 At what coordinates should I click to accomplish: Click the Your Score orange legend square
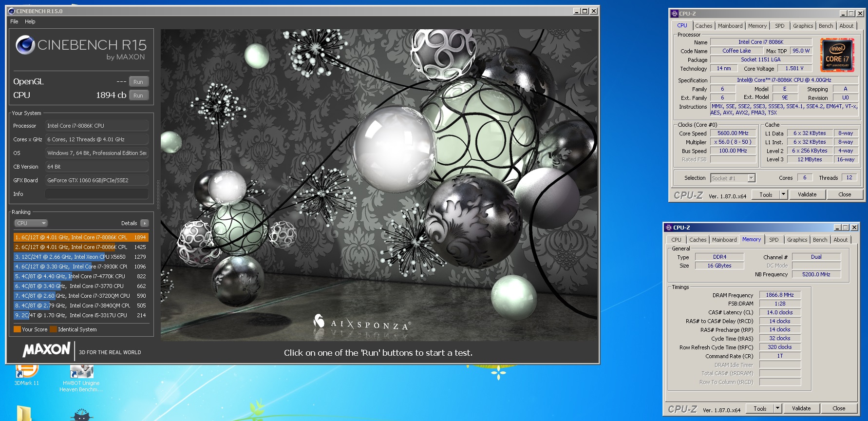click(18, 329)
